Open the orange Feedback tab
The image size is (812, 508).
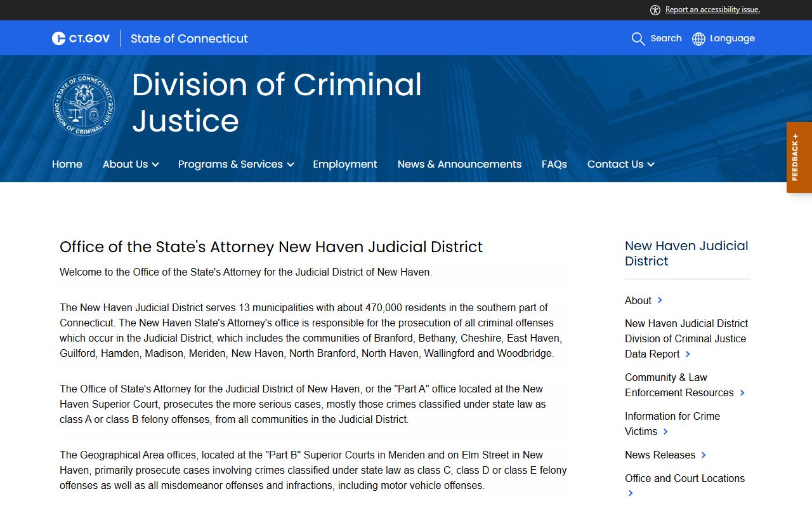799,157
